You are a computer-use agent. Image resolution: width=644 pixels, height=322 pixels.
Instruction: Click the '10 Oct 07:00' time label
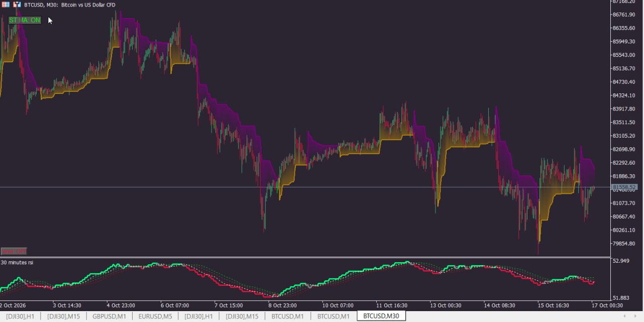tap(338, 305)
